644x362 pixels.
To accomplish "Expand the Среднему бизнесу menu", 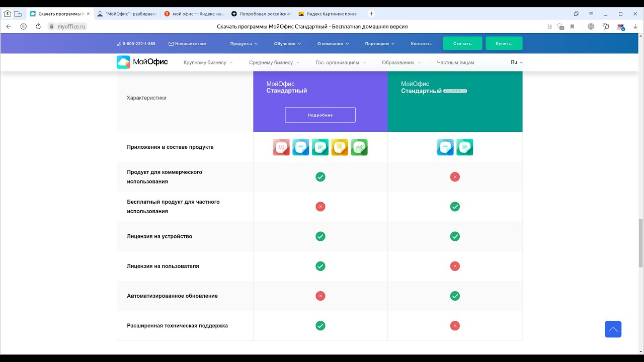I will [274, 62].
